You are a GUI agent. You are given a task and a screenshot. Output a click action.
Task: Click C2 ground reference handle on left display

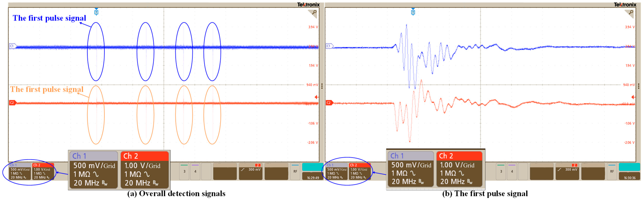(x=12, y=103)
